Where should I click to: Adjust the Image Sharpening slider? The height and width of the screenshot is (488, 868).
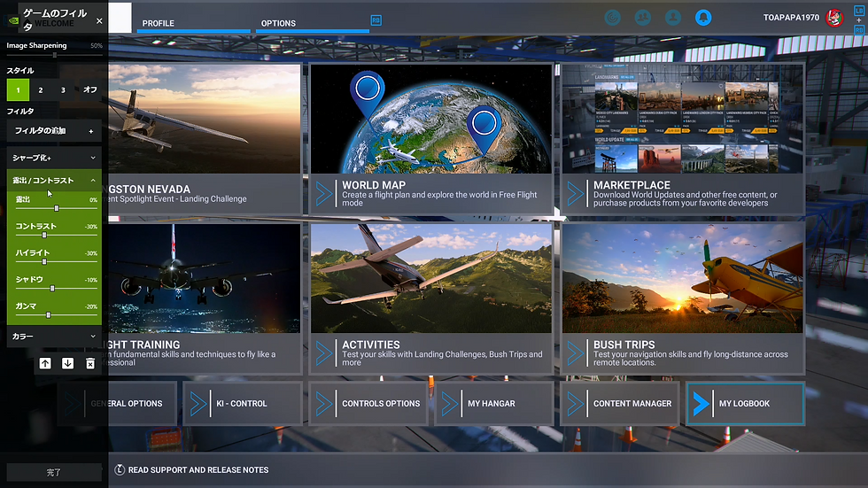(54, 55)
